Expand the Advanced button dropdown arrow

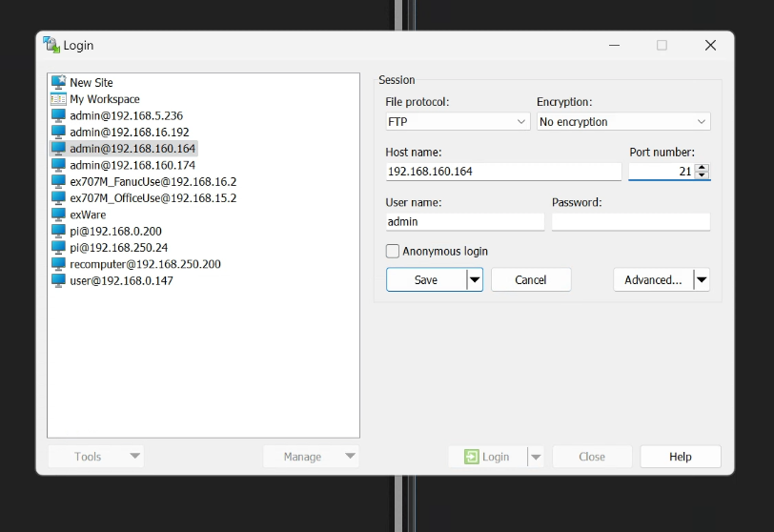[x=702, y=280]
